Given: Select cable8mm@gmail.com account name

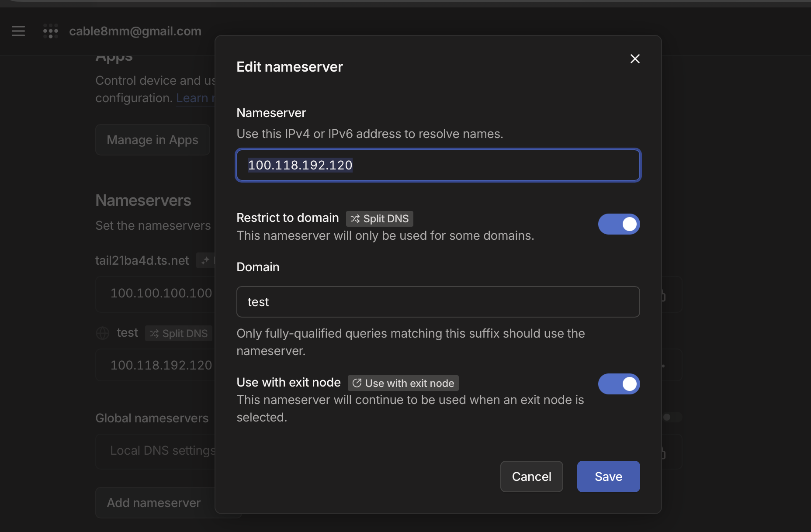Looking at the screenshot, I should point(135,31).
